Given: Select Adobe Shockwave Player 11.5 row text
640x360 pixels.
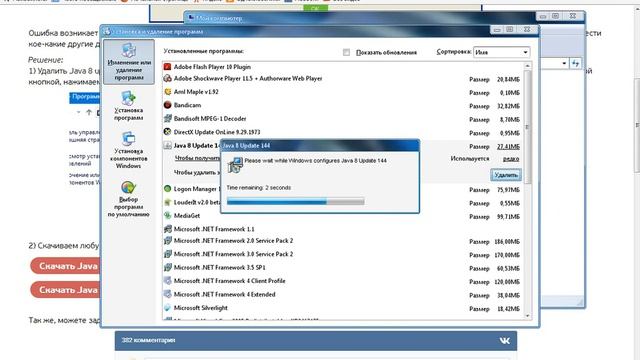Looking at the screenshot, I should [x=248, y=78].
